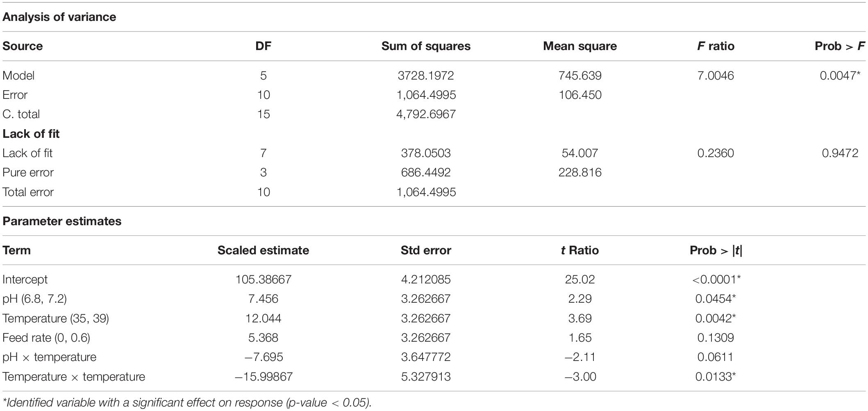Select the 'Std error' column header
The width and height of the screenshot is (868, 411).
(426, 250)
